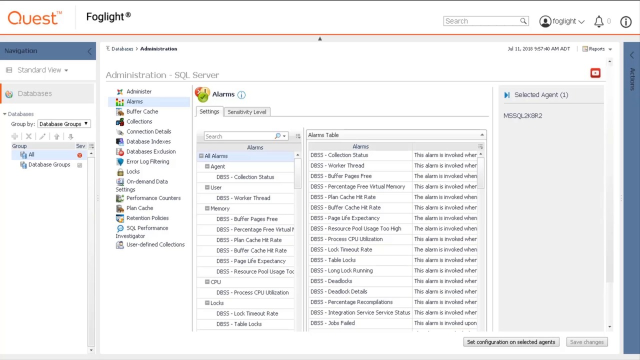This screenshot has height=360, width=640.
Task: Collapse the Navigation panel
Action: [x=89, y=51]
